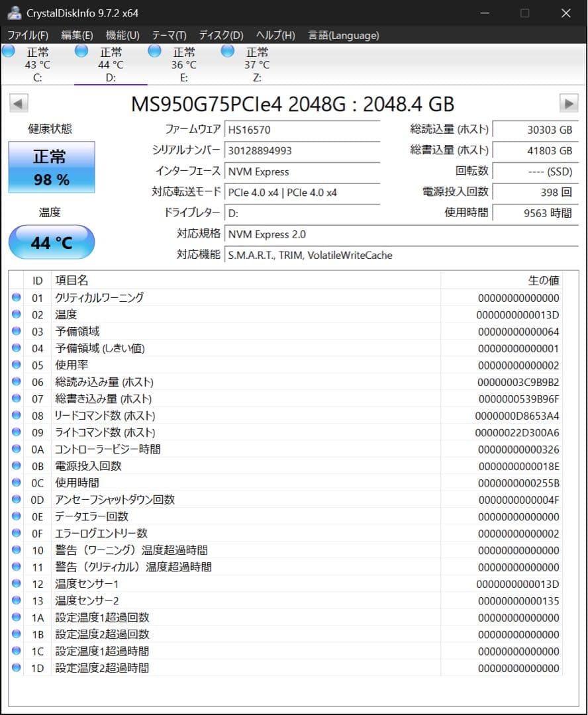Image resolution: width=588 pixels, height=715 pixels.
Task: Open the テーマ(T) theme menu
Action: pos(168,36)
